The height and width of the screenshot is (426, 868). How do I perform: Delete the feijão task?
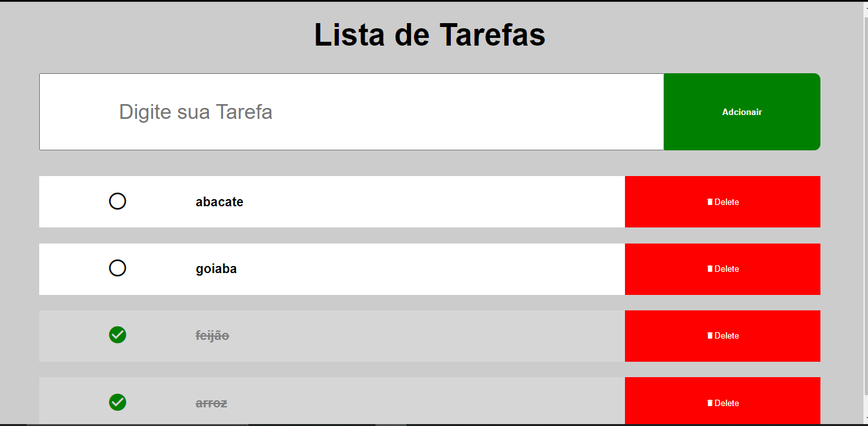[x=722, y=335]
